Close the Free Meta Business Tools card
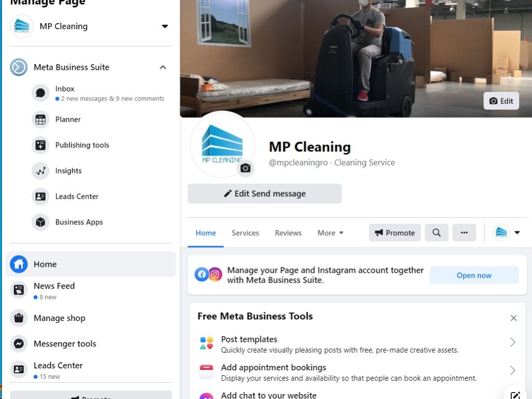The height and width of the screenshot is (399, 532). click(513, 318)
